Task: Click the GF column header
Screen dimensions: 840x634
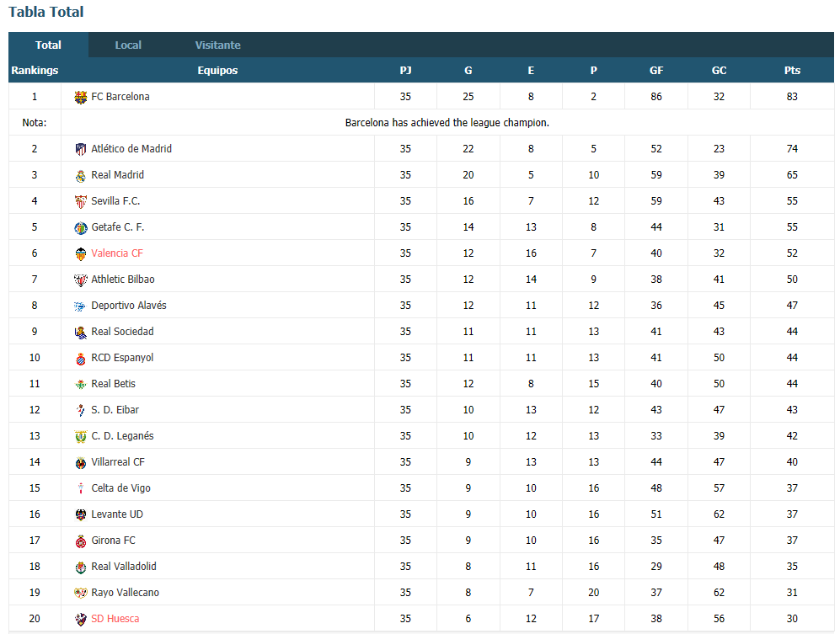Action: click(656, 70)
